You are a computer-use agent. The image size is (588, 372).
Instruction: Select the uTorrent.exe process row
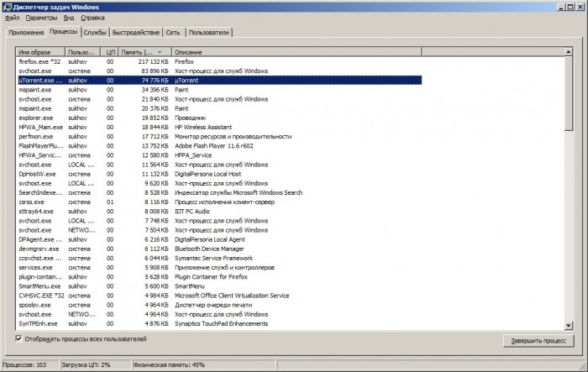coord(219,81)
